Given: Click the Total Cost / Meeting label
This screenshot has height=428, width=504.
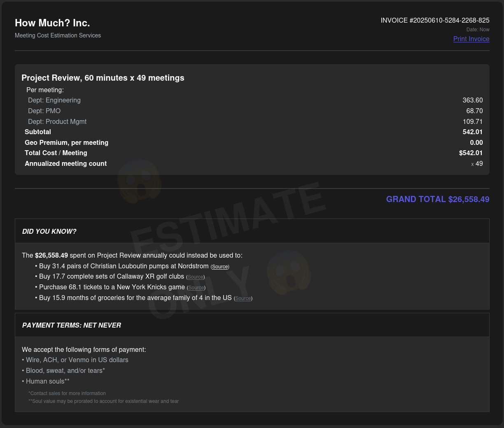Looking at the screenshot, I should pos(56,153).
